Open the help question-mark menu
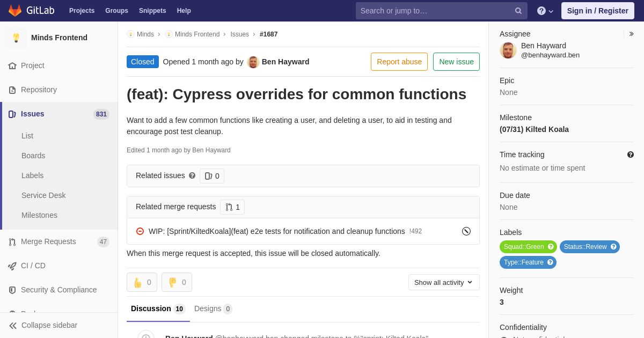The height and width of the screenshot is (338, 644). pos(545,11)
